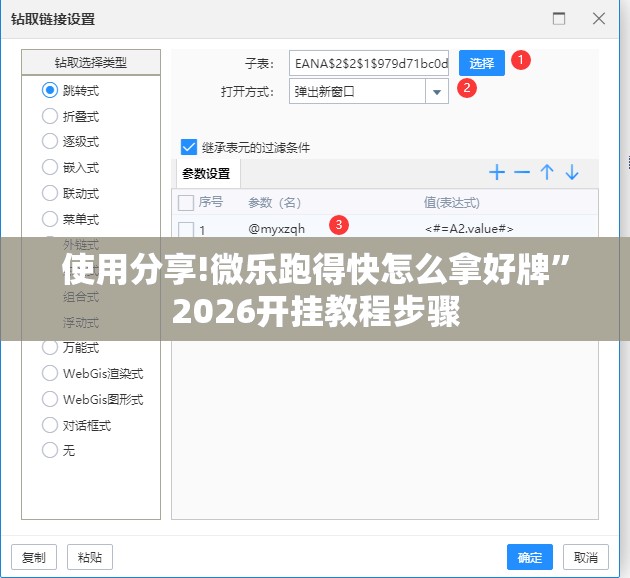Select the 折叠式 radio option
Image resolution: width=630 pixels, height=578 pixels.
50,116
